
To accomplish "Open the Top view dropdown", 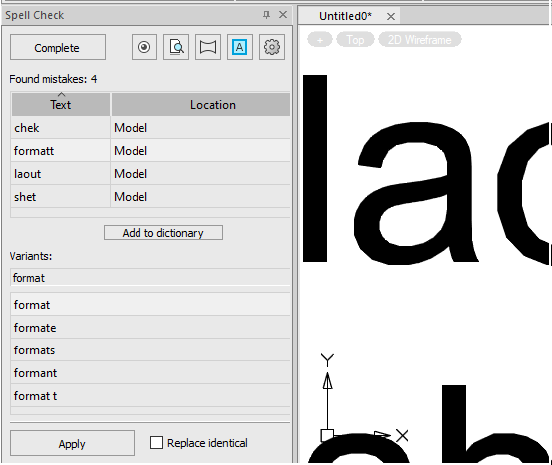I will point(355,40).
